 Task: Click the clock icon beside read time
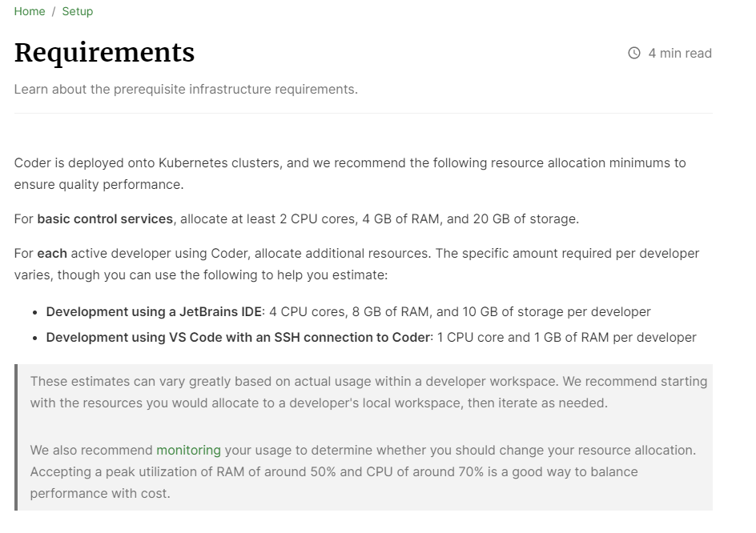pos(634,53)
